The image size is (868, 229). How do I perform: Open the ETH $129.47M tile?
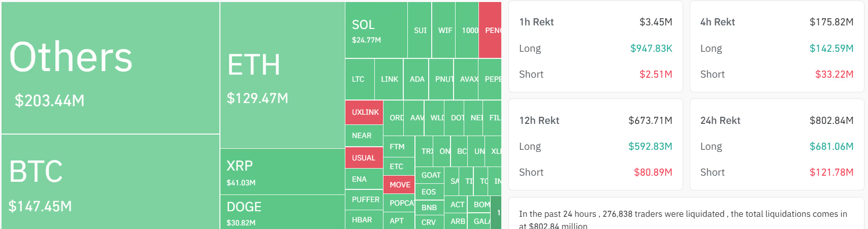pyautogui.click(x=282, y=76)
